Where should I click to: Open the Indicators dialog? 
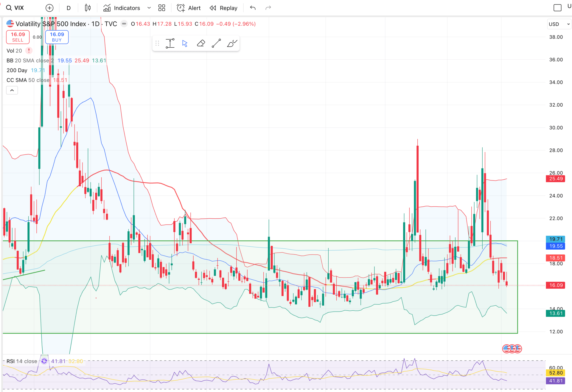point(122,8)
